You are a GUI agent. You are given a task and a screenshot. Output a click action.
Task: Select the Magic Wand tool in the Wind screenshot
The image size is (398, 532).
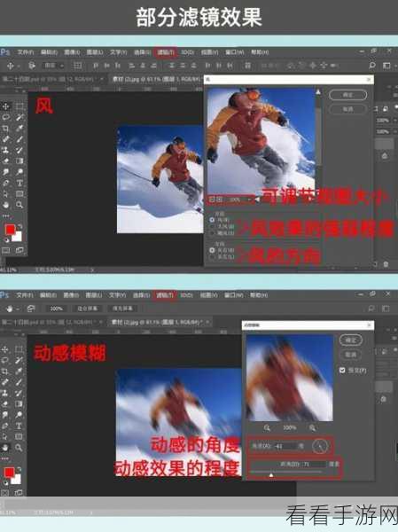(20, 117)
